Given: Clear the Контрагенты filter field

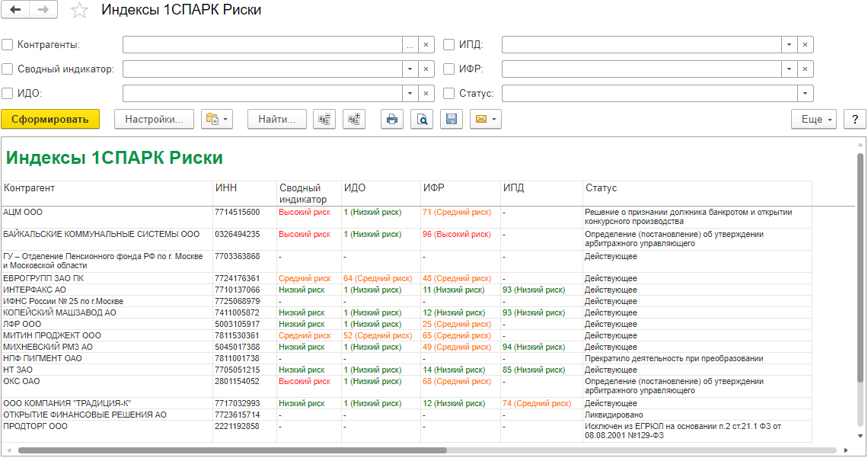Looking at the screenshot, I should pyautogui.click(x=426, y=45).
